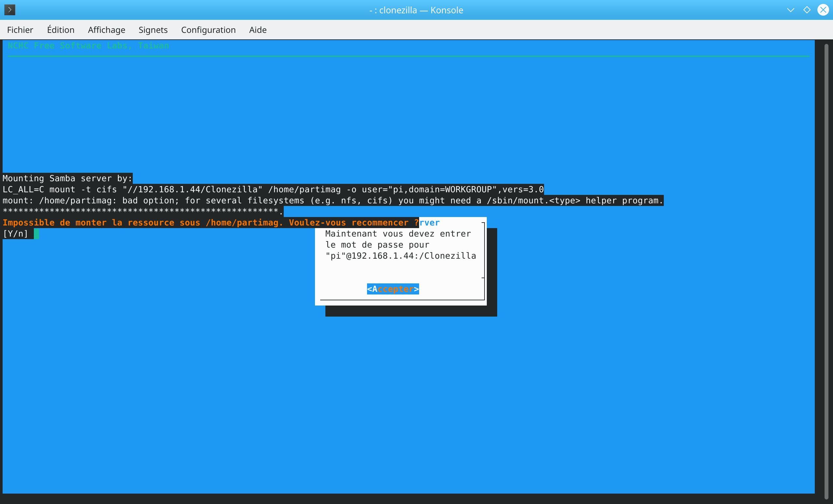Screen dimensions: 833x504
Task: Click the "pi"@192.168.1.44:/Clonezilla text in the dialog
Action: point(401,256)
